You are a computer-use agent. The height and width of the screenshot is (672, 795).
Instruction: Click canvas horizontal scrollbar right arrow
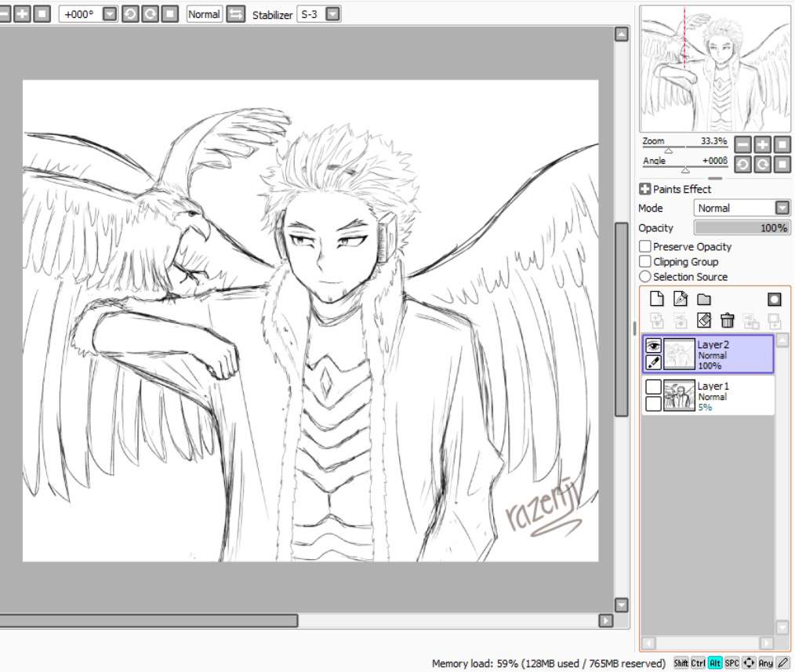[606, 621]
